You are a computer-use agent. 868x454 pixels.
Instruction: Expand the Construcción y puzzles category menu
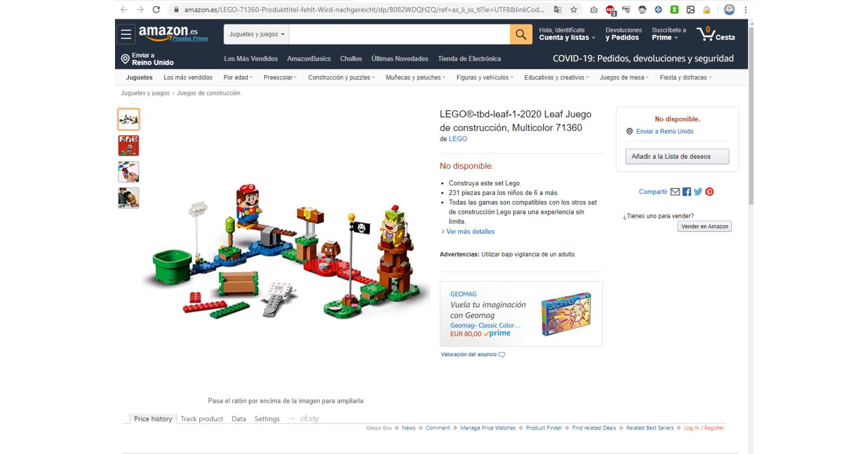[341, 78]
